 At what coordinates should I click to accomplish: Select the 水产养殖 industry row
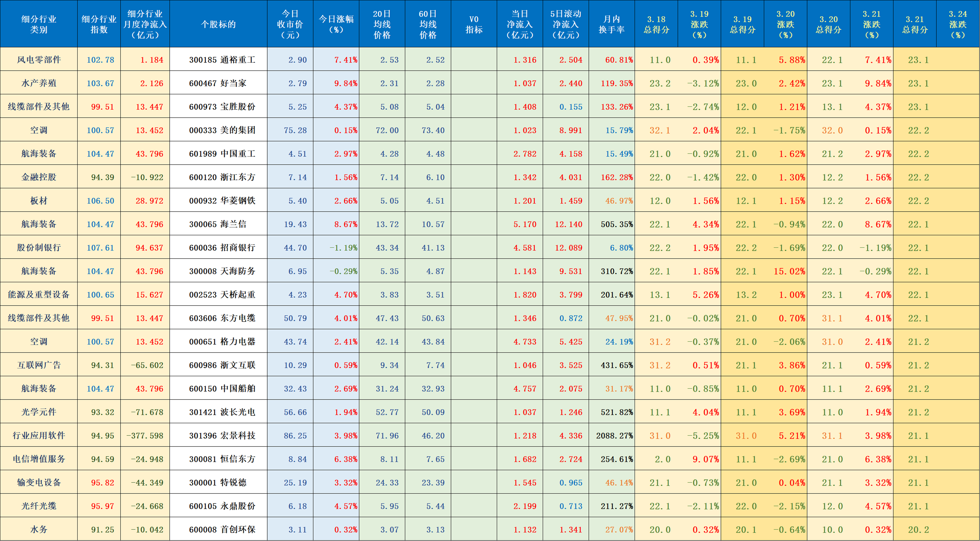[39, 83]
